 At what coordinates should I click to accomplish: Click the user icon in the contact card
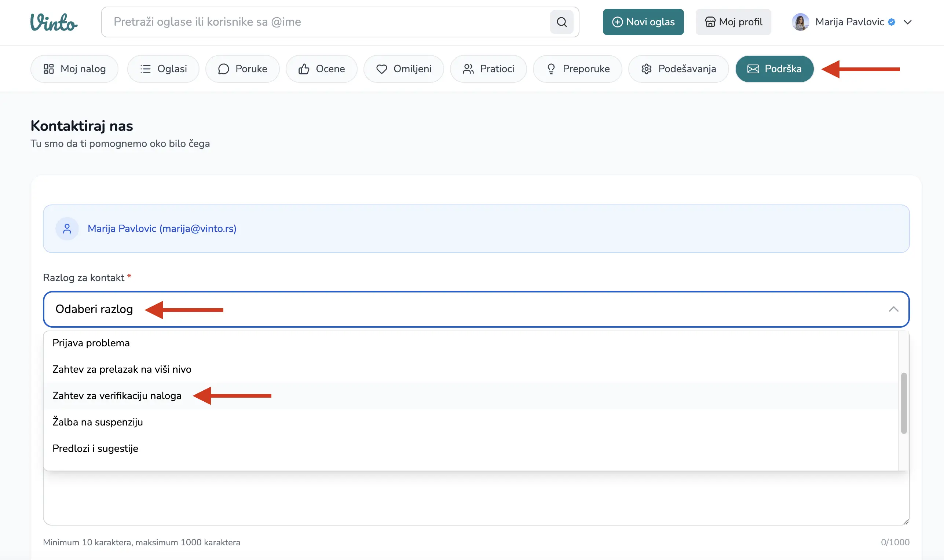(x=67, y=229)
